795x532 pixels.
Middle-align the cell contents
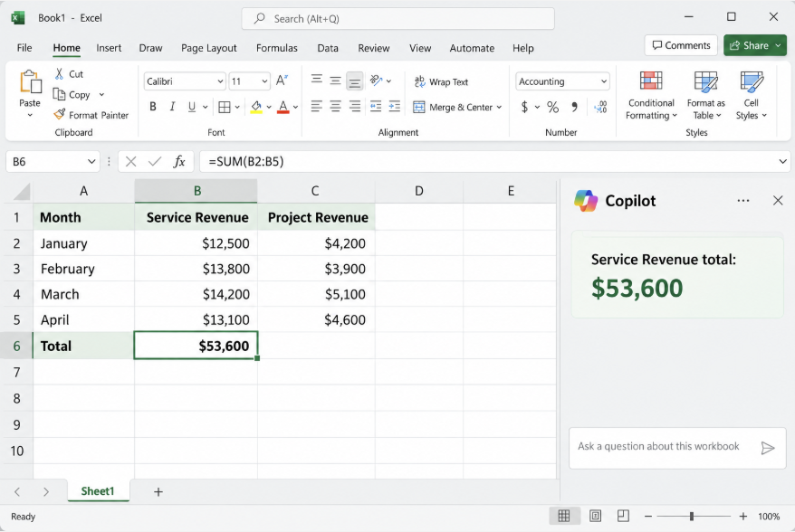335,80
